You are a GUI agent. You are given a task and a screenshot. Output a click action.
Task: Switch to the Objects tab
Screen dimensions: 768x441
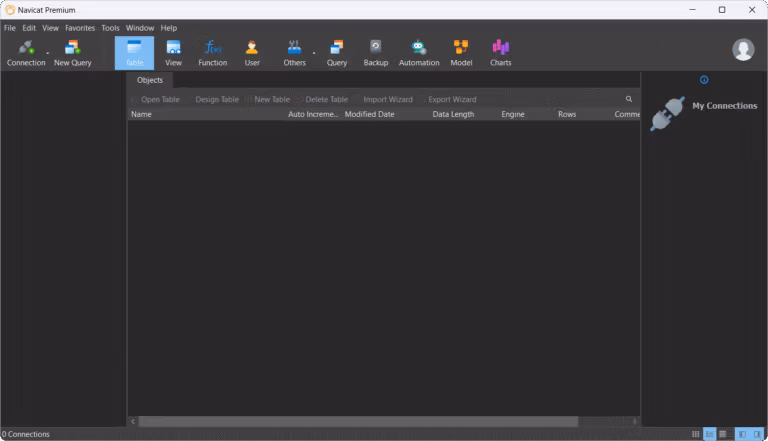coord(150,80)
